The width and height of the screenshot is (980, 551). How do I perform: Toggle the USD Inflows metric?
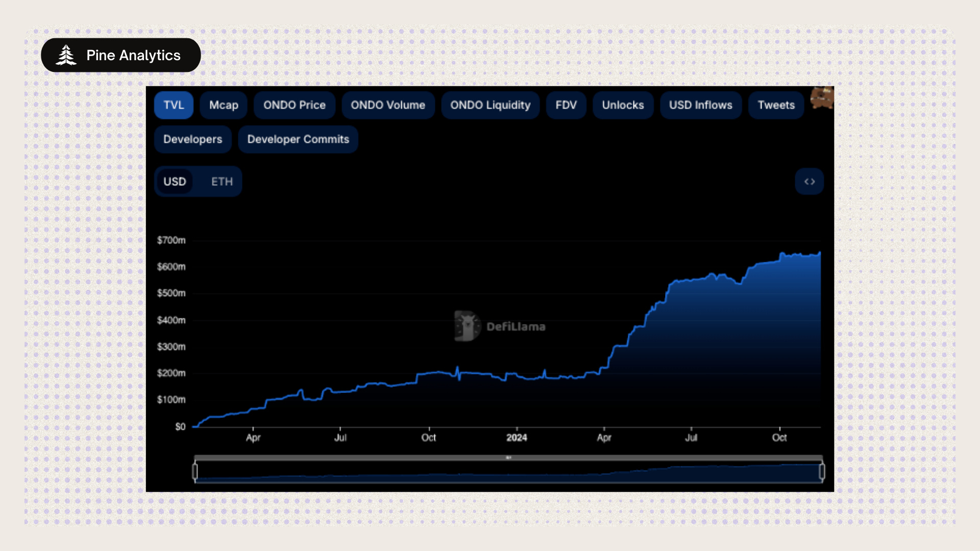point(701,105)
